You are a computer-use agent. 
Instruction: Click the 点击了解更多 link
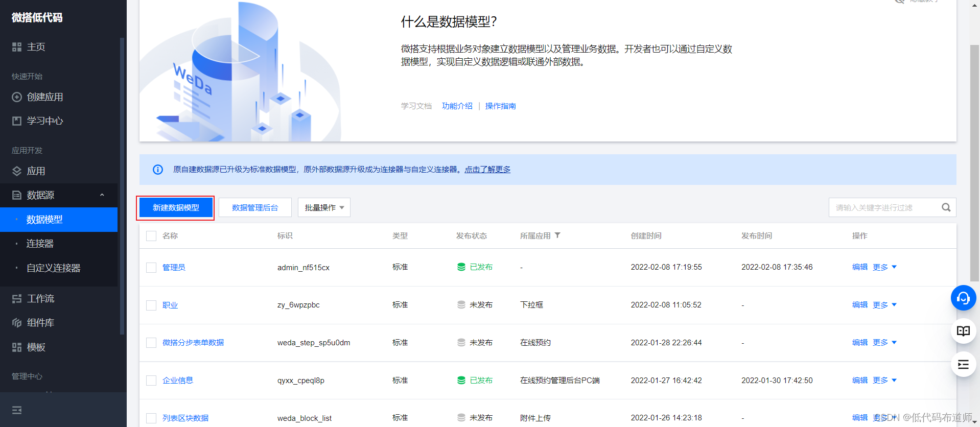click(487, 170)
